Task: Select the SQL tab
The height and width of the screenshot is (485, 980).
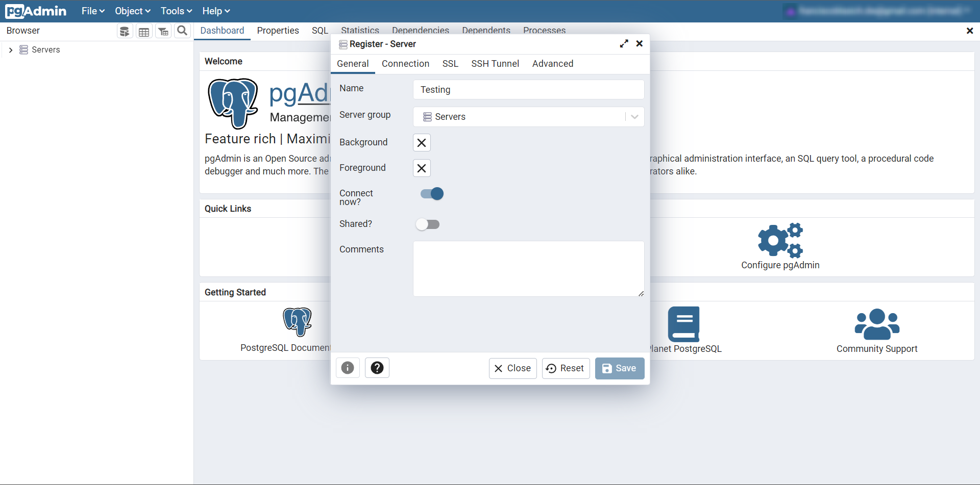Action: (320, 31)
